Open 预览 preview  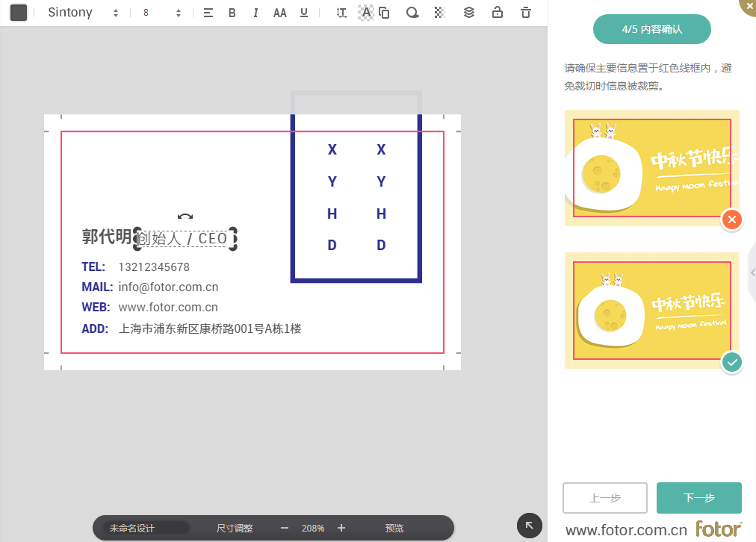coord(394,528)
